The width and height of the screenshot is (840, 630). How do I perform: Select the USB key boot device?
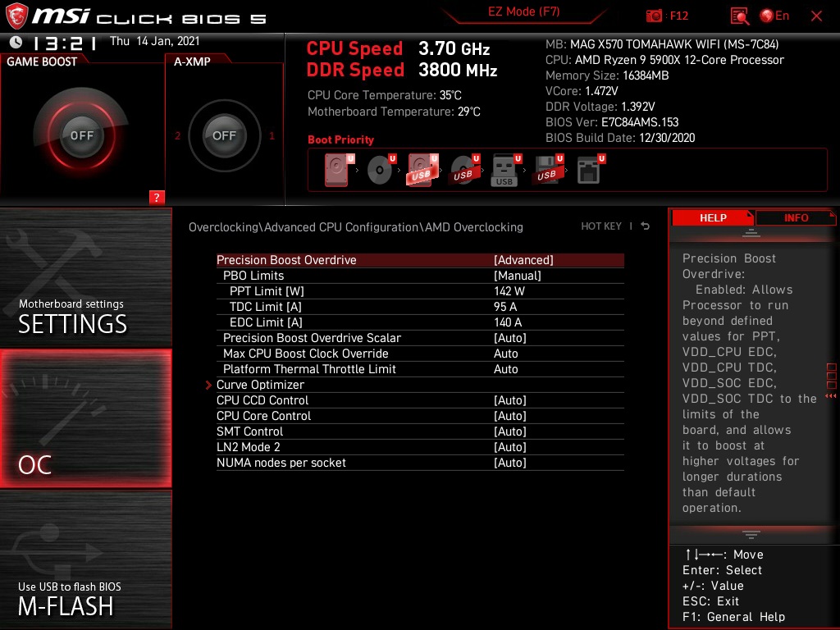click(505, 171)
